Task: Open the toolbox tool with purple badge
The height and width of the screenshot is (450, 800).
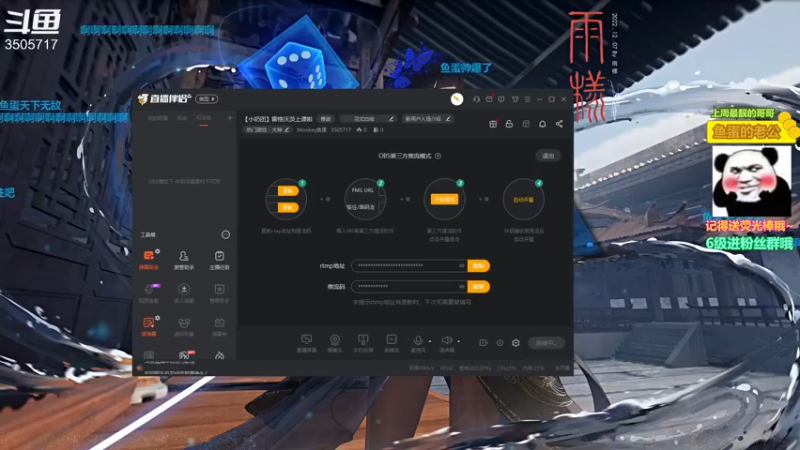Action: (x=149, y=293)
